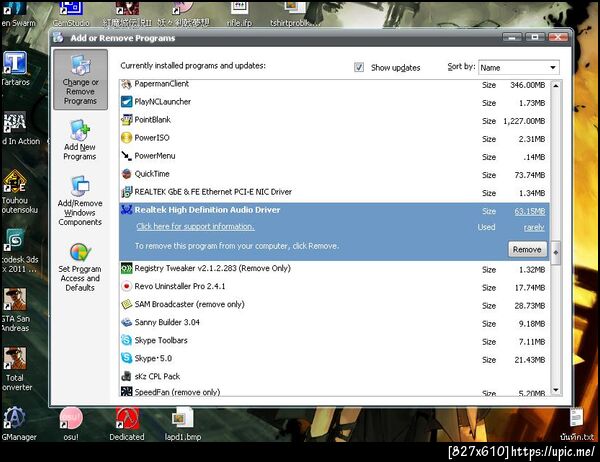The image size is (600, 462).
Task: Click the SpeedFan program icon
Action: (126, 391)
